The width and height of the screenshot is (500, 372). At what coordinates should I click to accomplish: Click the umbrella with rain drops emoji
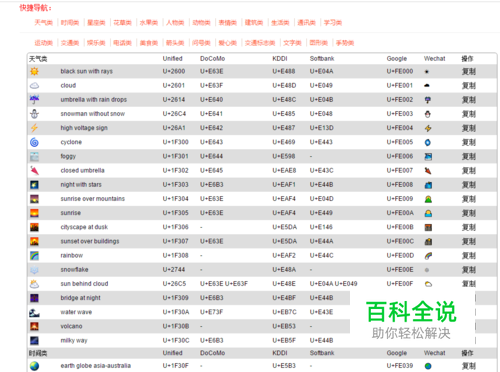pyautogui.click(x=34, y=99)
